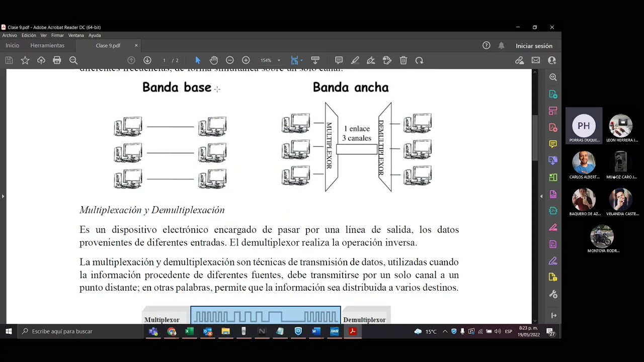This screenshot has width=644, height=362.
Task: Click the expand tools pane icon at bottom
Action: pos(553,315)
